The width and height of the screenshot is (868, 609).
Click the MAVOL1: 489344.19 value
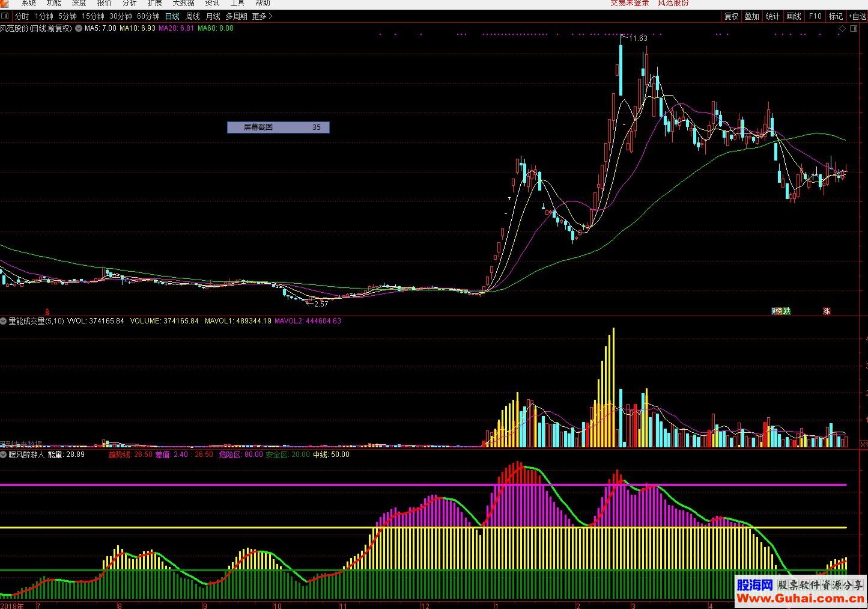(x=238, y=321)
